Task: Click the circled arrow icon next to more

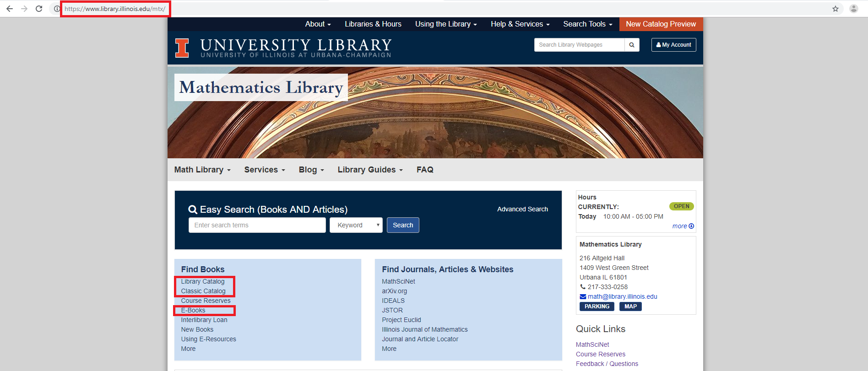Action: 691,226
